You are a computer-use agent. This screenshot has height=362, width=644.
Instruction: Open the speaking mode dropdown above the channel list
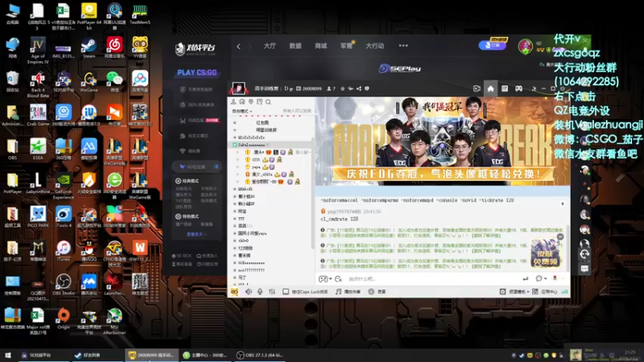(242, 111)
